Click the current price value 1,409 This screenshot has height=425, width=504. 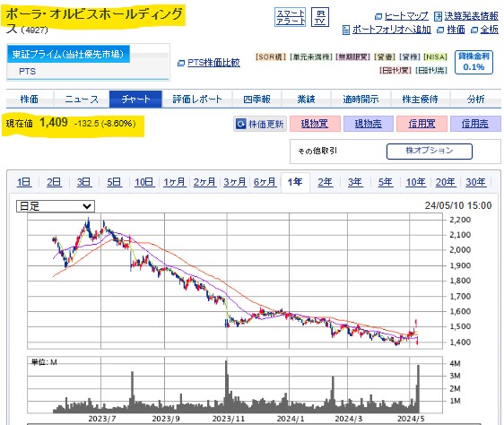click(54, 123)
